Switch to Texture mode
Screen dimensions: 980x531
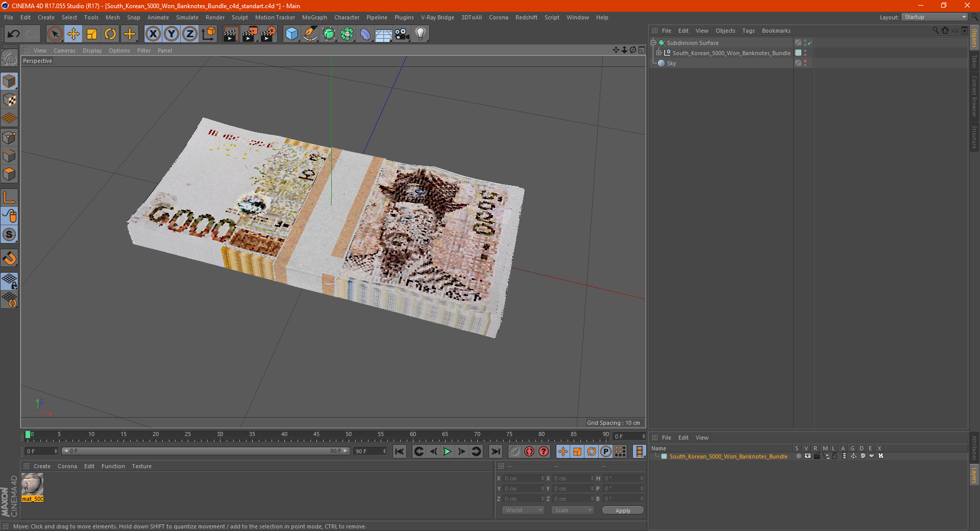pos(9,100)
